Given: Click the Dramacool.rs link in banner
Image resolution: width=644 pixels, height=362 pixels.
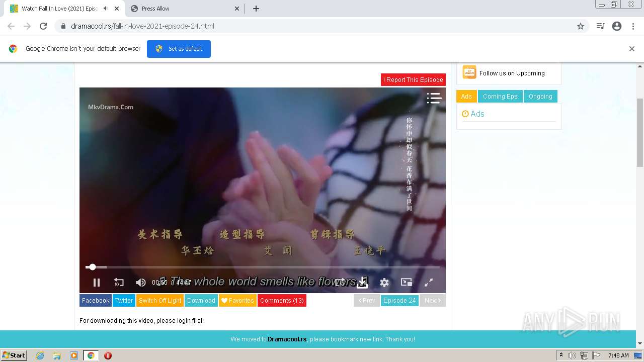Looking at the screenshot, I should point(287,339).
